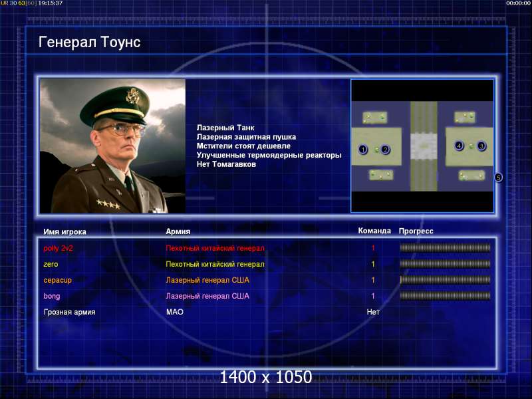This screenshot has height=399, width=532.
Task: Click the Лазерная защитная пушка line
Action: tap(246, 137)
